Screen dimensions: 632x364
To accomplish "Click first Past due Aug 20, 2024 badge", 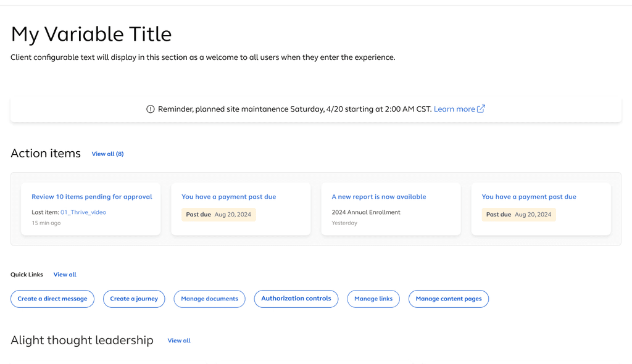I will point(218,215).
